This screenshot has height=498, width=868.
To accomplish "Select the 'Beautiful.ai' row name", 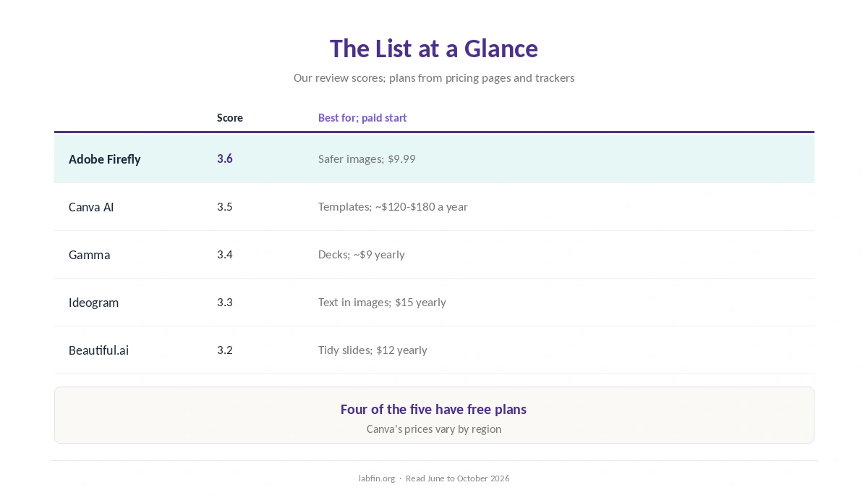I will (x=98, y=350).
